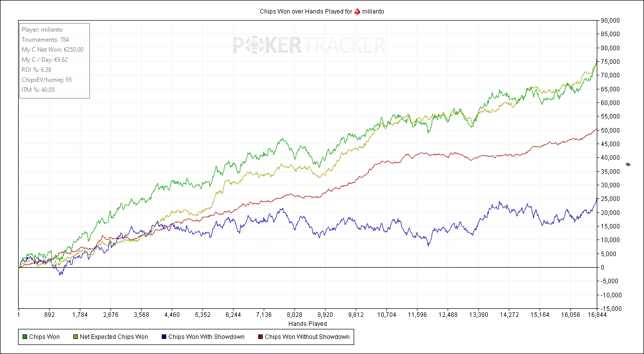Click the 15,164 x-axis label
Viewport: 644px width, 354px height.
point(540,315)
